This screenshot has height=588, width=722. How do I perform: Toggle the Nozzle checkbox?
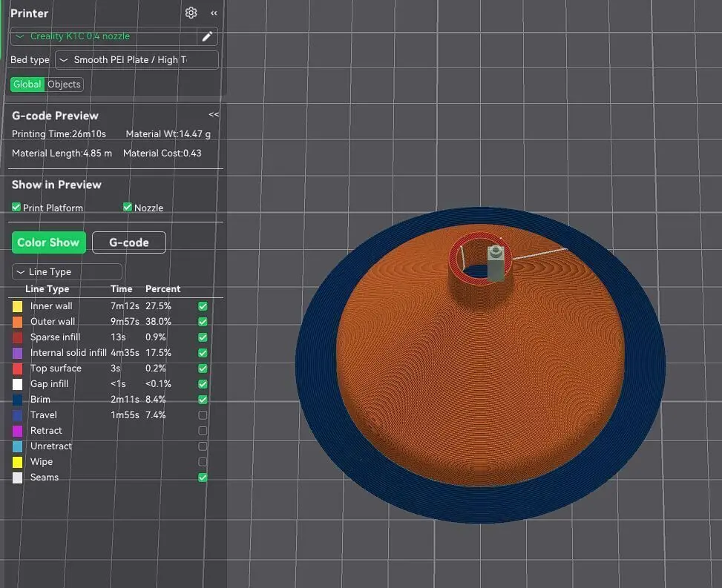[x=128, y=208]
